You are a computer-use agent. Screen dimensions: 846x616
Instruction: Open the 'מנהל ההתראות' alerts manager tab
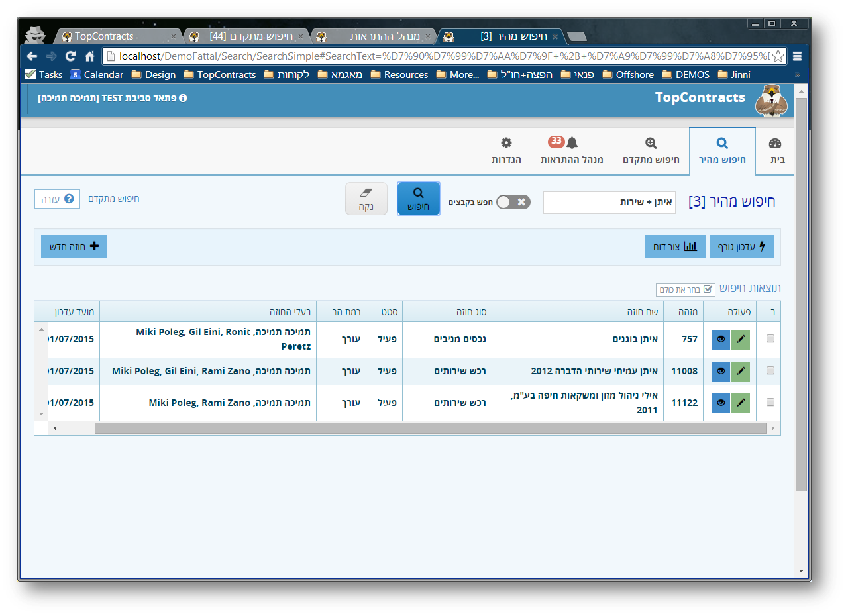[572, 151]
